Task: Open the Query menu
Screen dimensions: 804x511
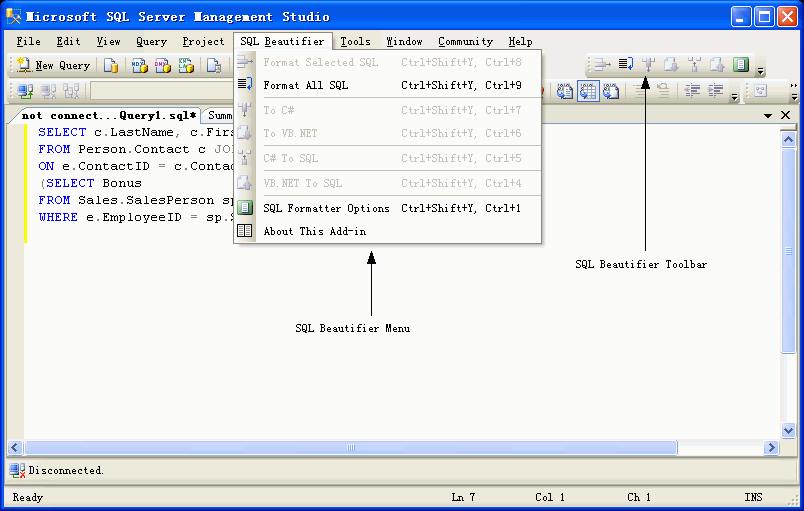Action: coord(151,42)
